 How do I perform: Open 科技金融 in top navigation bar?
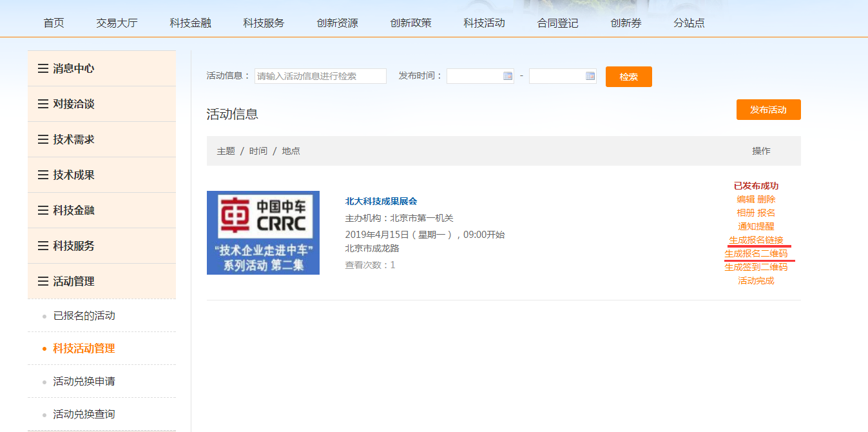[191, 23]
